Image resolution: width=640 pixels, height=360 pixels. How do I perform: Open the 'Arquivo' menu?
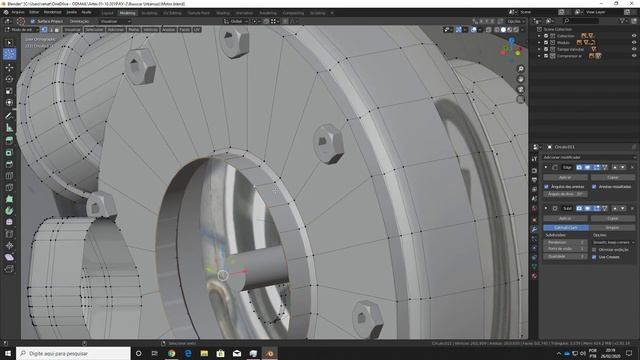pyautogui.click(x=18, y=12)
